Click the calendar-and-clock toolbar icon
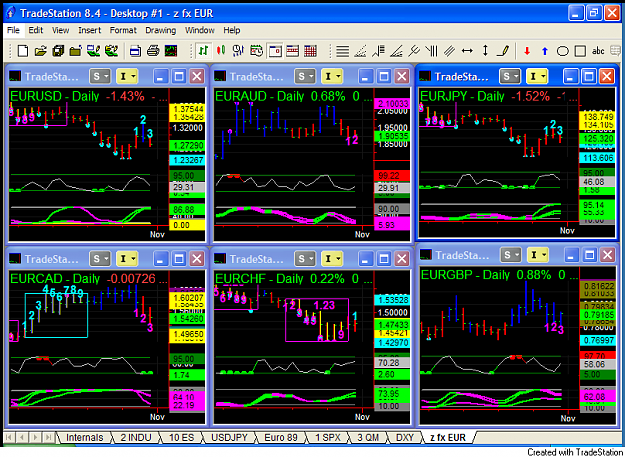625x457 pixels. coord(257,51)
